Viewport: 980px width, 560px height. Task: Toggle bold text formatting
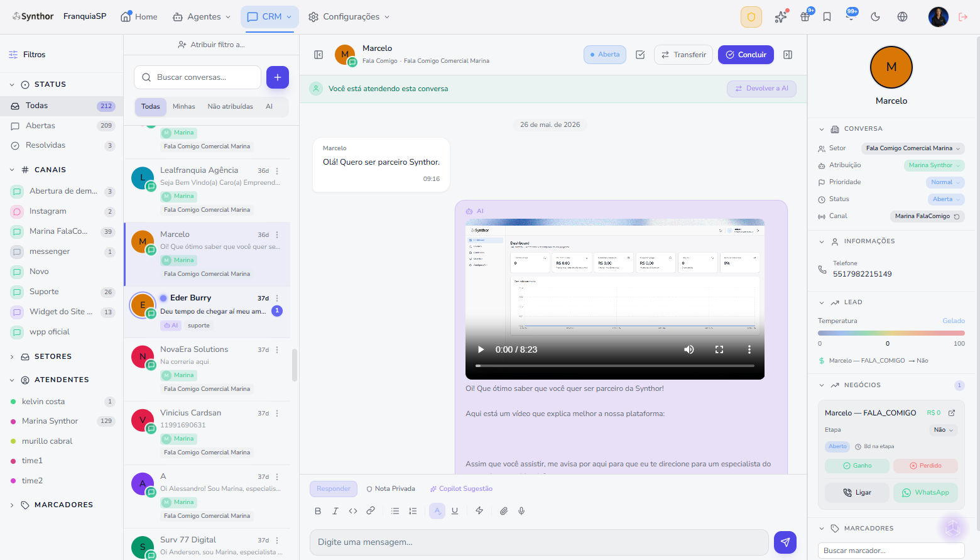318,511
